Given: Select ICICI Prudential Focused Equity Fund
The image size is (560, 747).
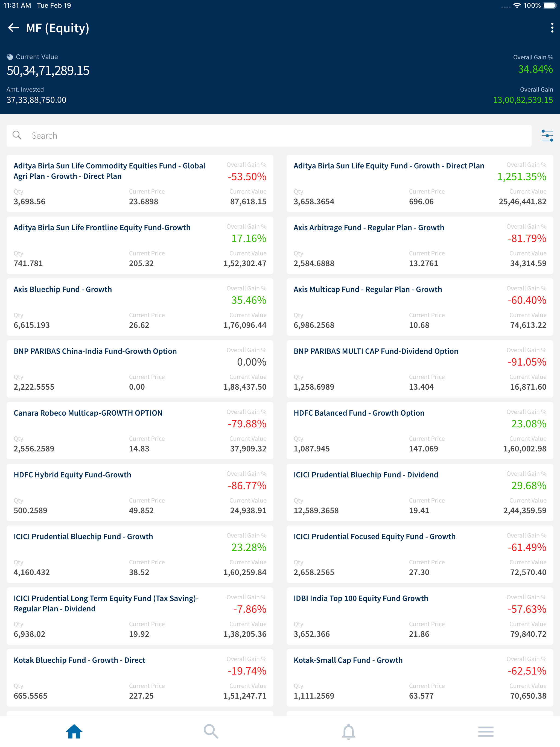Looking at the screenshot, I should (420, 554).
